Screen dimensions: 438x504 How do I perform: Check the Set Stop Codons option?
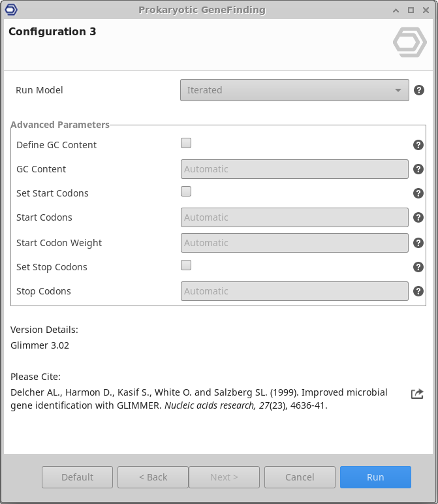point(186,265)
